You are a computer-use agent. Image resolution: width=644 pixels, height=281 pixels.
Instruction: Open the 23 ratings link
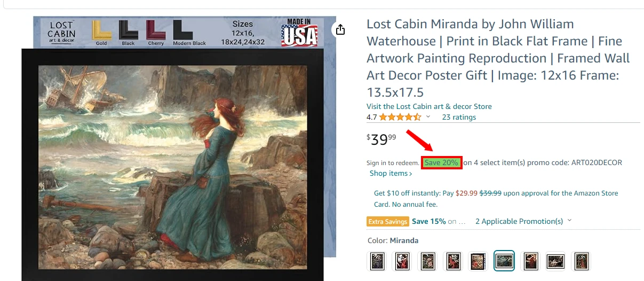pos(459,117)
